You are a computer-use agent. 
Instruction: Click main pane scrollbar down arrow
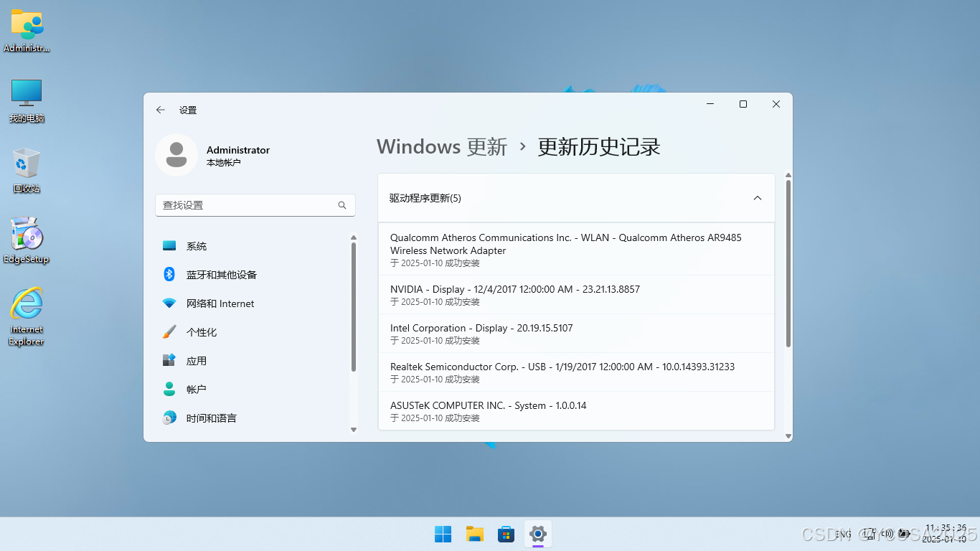[788, 436]
